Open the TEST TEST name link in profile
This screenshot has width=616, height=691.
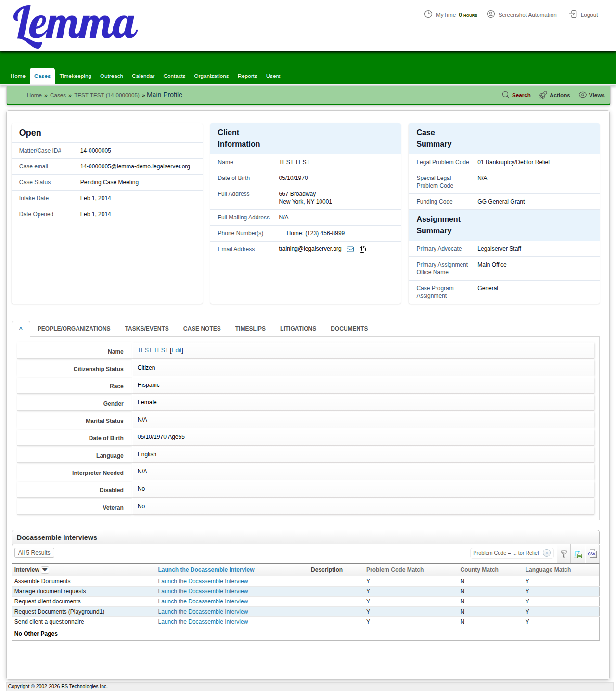153,350
